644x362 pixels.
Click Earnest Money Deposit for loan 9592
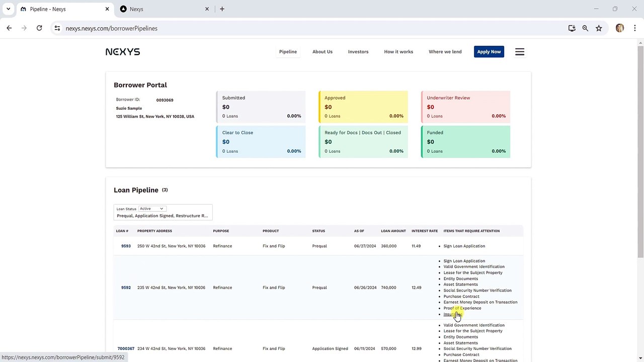[x=480, y=302]
